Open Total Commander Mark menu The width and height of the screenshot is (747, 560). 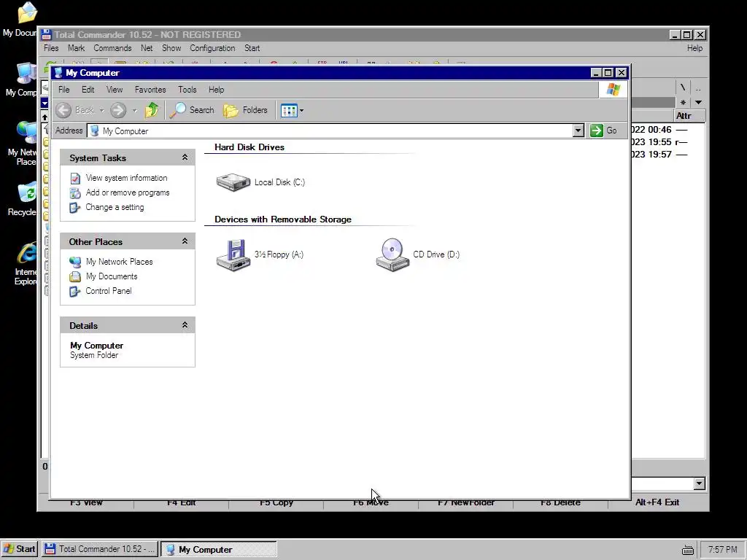[76, 48]
